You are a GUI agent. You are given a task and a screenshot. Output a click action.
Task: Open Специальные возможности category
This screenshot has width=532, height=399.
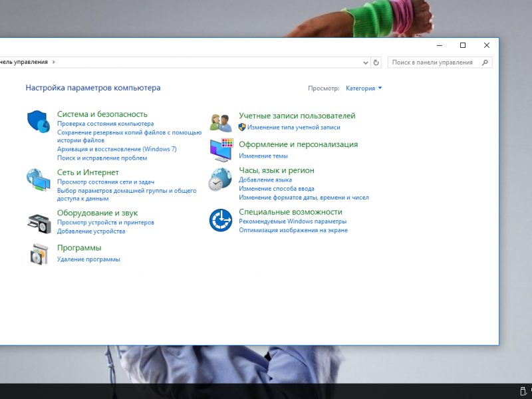pos(291,212)
